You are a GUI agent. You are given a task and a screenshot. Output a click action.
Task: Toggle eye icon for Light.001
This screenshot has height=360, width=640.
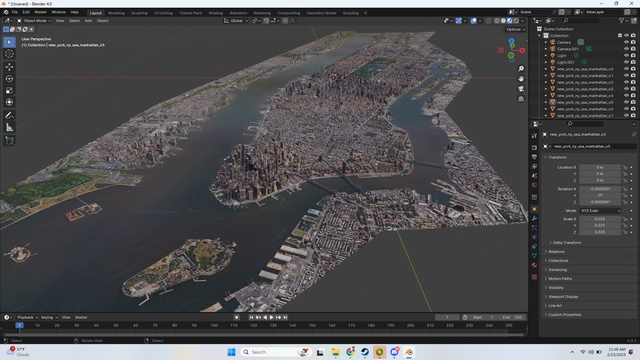point(626,62)
